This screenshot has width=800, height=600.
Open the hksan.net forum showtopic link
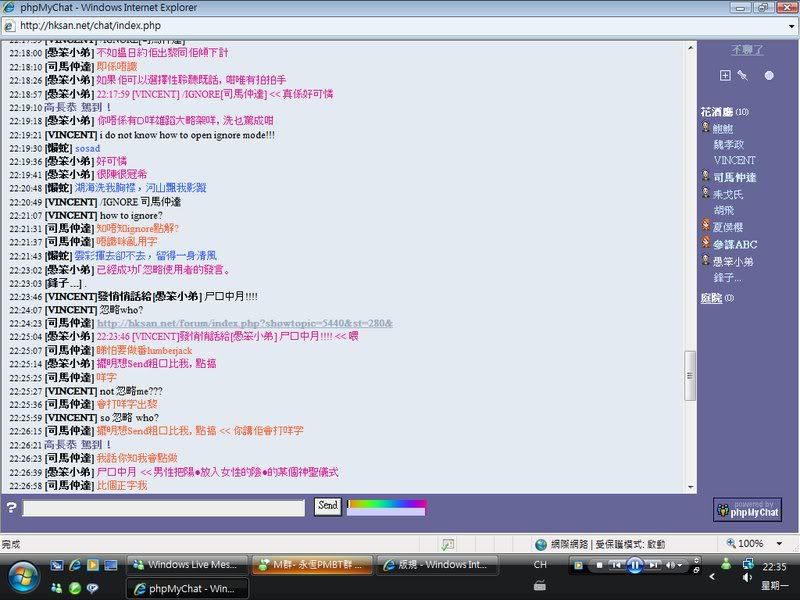point(245,323)
